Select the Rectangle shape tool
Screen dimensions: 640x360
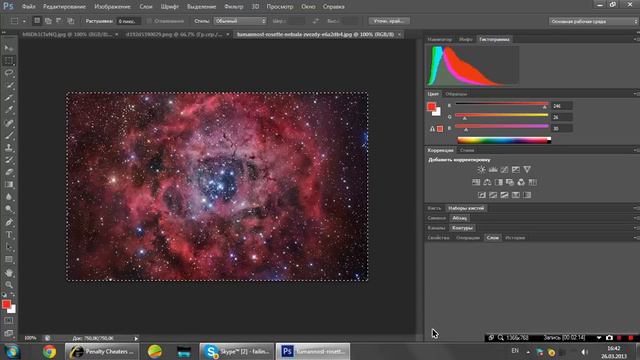tap(9, 260)
